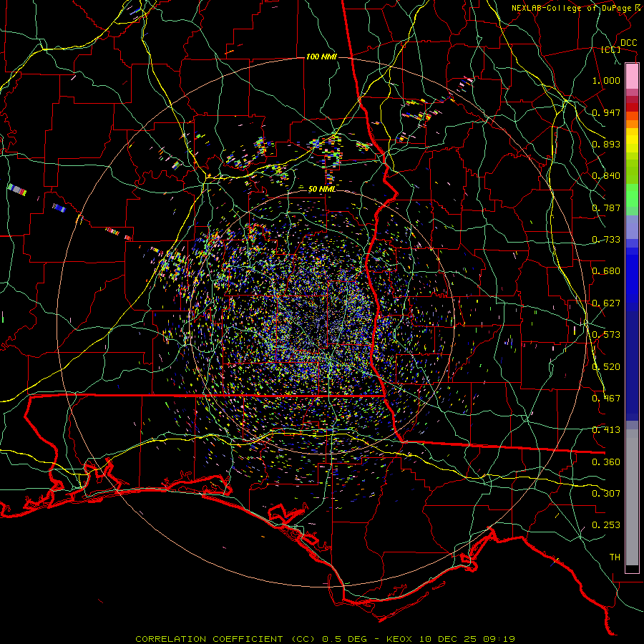The height and width of the screenshot is (644, 644).
Task: Click the KEOX station identifier in caption
Action: point(399,639)
